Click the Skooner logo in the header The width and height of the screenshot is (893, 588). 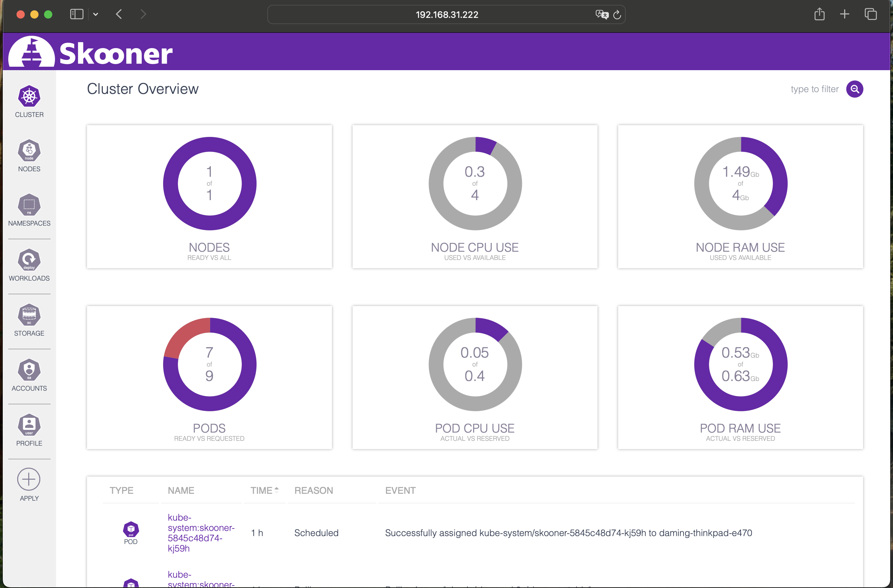click(x=90, y=53)
